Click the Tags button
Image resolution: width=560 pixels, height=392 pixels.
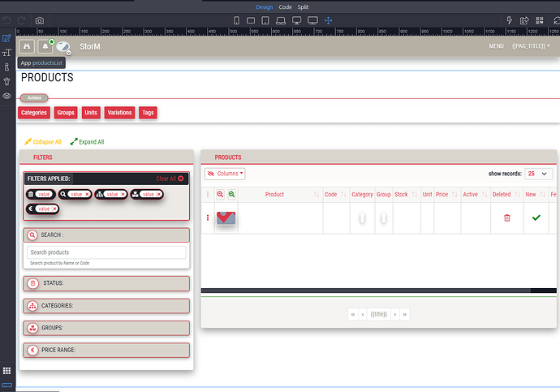coord(148,113)
